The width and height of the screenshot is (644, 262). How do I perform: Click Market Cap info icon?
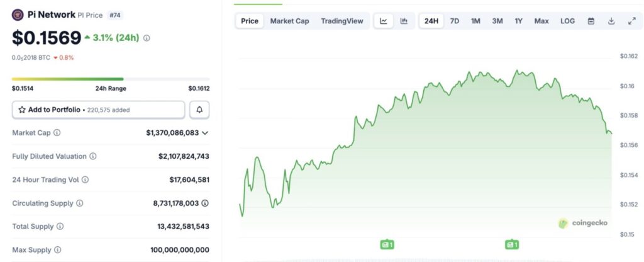tap(57, 133)
